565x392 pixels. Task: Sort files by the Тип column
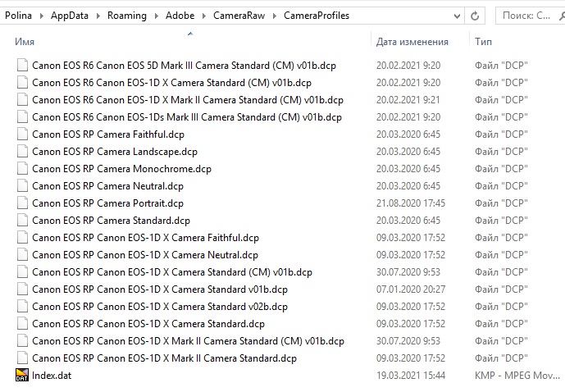click(x=483, y=42)
